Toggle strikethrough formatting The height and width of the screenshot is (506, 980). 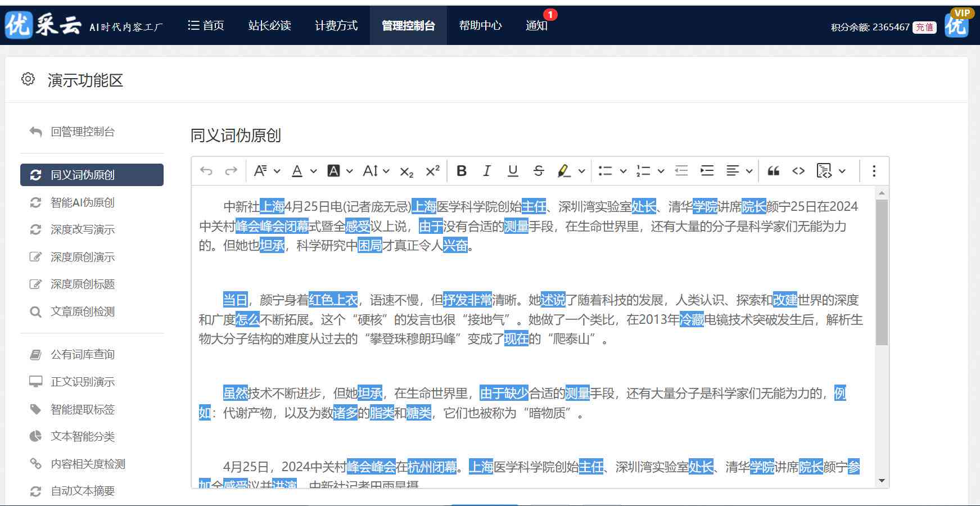[539, 171]
